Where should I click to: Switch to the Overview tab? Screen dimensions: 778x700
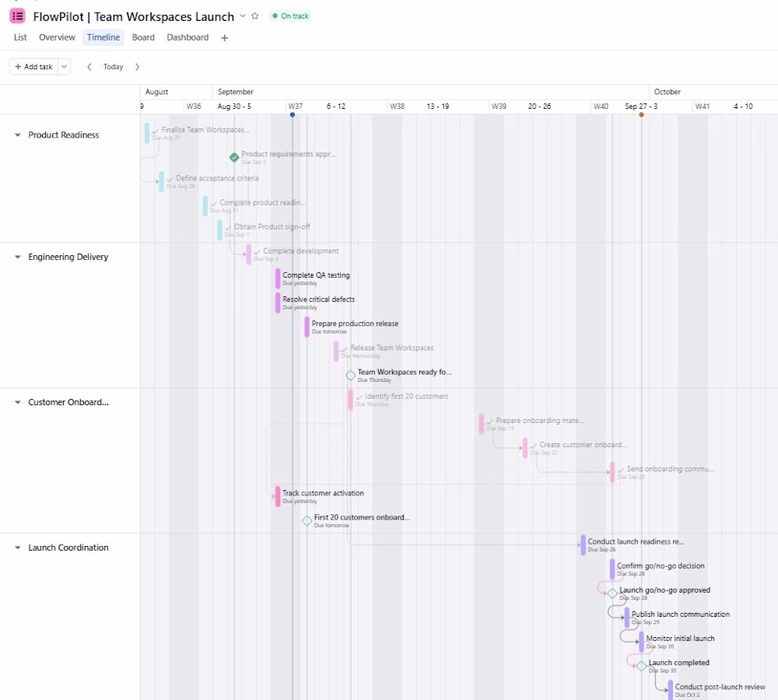pyautogui.click(x=57, y=37)
